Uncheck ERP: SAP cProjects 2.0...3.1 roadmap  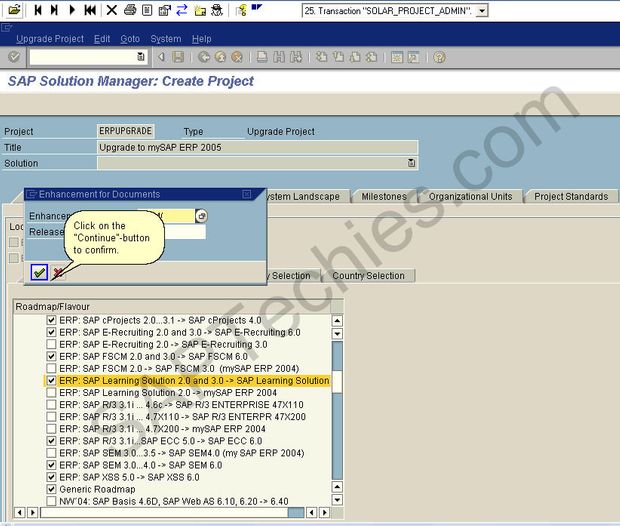51,320
